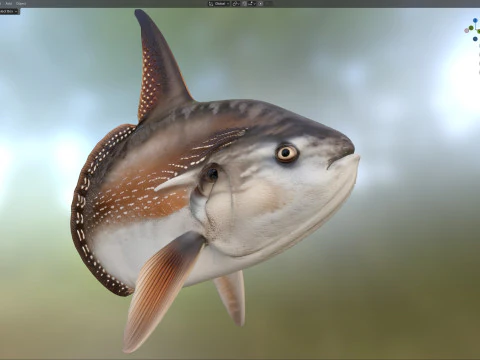Click the transform orientation icon beside Global

[x=211, y=4]
